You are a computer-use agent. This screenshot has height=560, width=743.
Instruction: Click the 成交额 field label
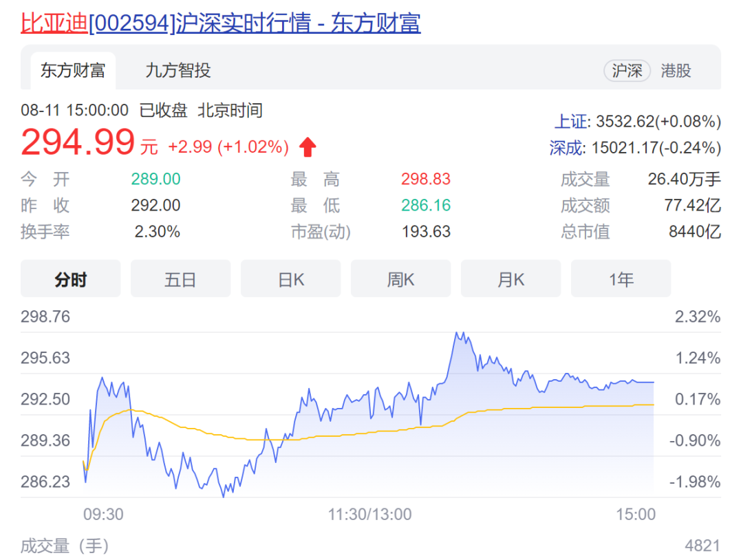[x=585, y=205]
